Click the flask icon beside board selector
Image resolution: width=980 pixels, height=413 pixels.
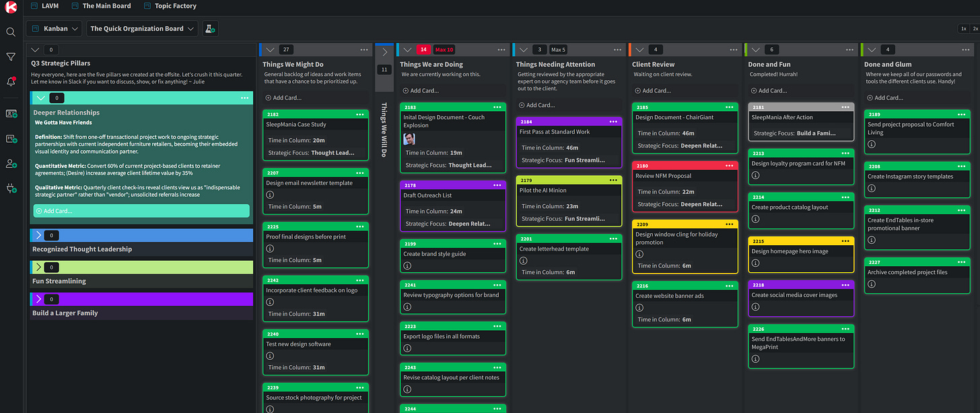(210, 29)
